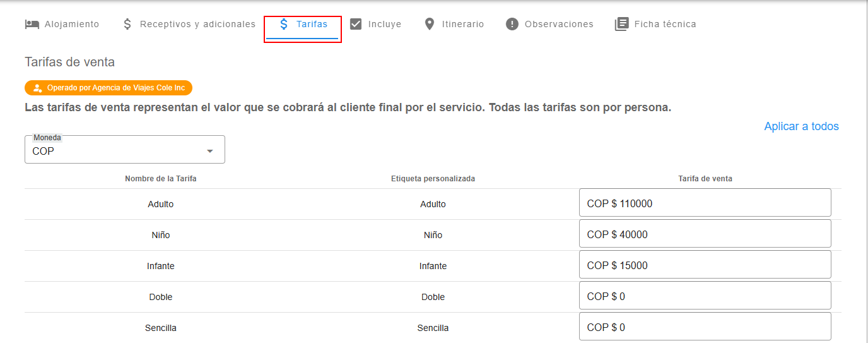Screen dimensions: 868x343
Task: Click the bed icon beside Alojamiento
Action: pyautogui.click(x=32, y=24)
